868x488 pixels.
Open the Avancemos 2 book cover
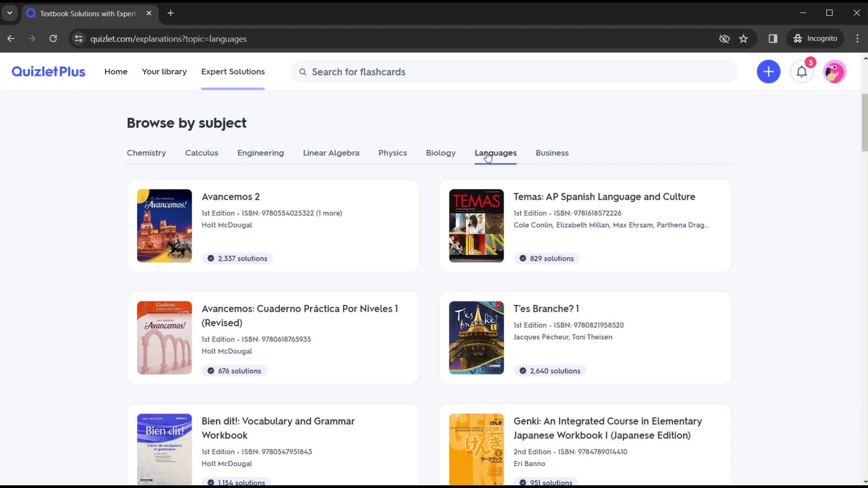pyautogui.click(x=165, y=225)
